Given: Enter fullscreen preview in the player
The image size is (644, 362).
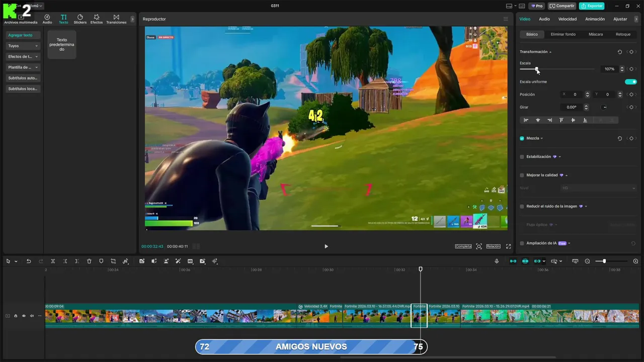Looking at the screenshot, I should 508,246.
